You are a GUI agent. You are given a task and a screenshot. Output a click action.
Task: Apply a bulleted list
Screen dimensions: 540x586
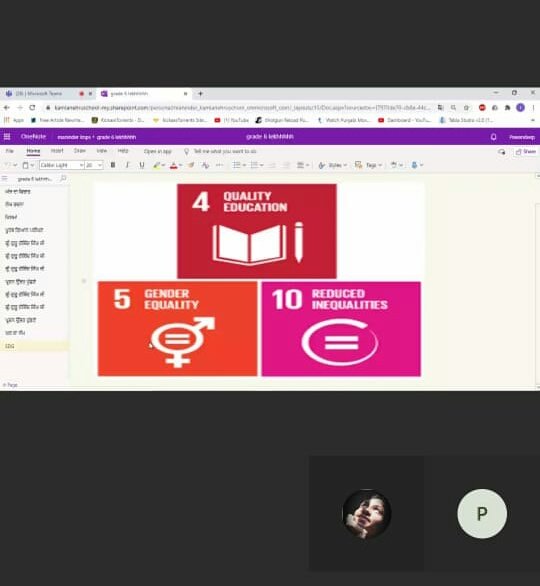237,165
